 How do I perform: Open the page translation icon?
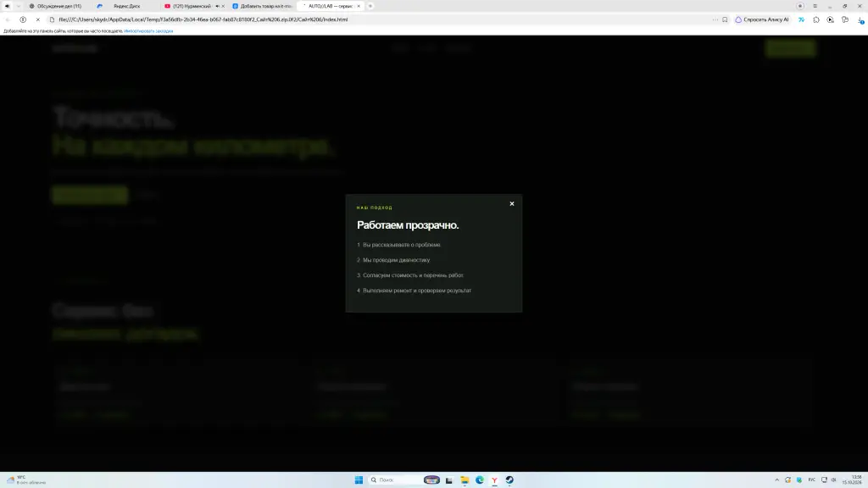(x=801, y=19)
